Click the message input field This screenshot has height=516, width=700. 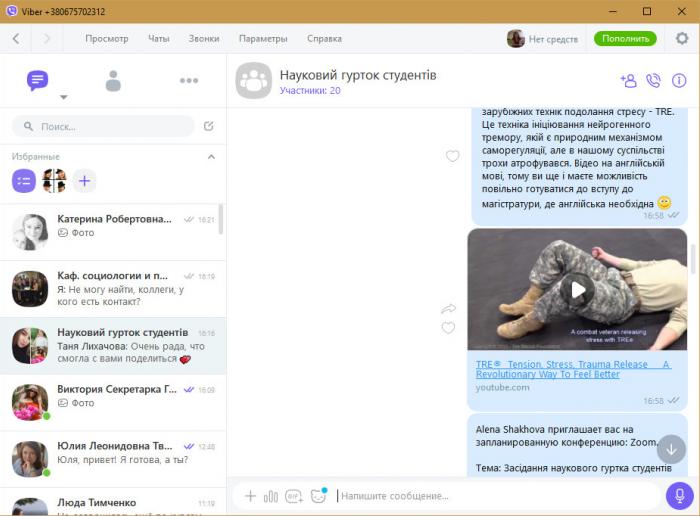[490, 496]
